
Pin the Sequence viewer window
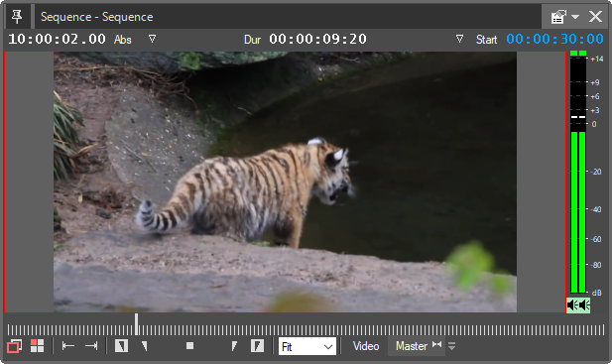pos(17,17)
